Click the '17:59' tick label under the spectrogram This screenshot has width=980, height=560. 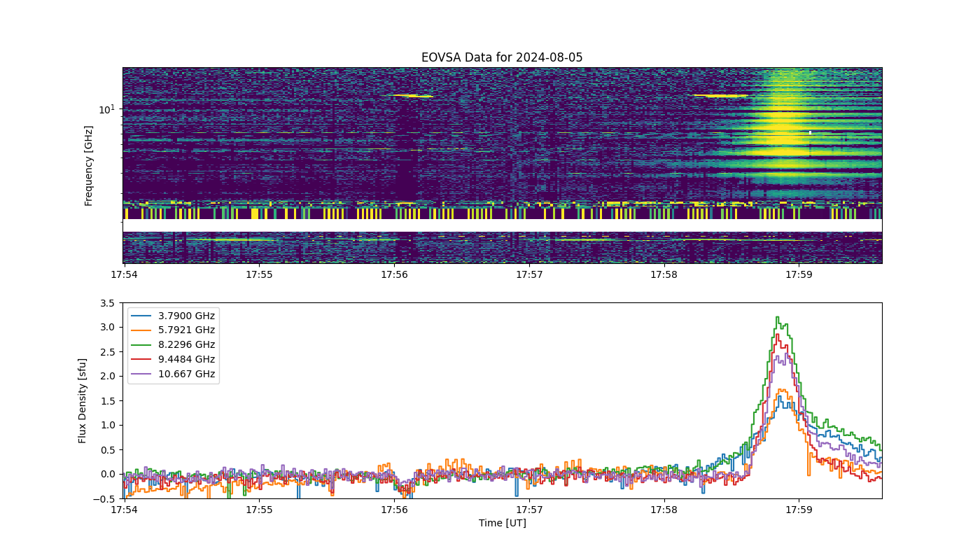coord(799,274)
